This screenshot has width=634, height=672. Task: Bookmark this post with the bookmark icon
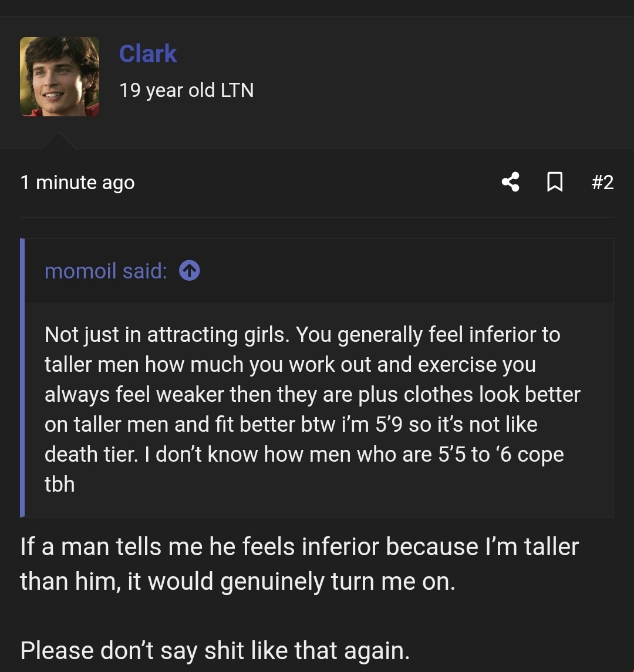tap(555, 182)
